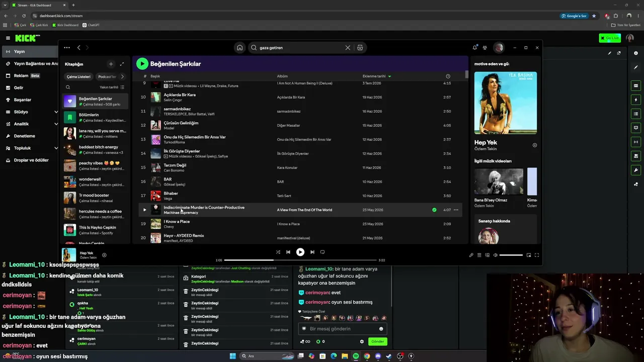This screenshot has width=644, height=362.
Task: Open Denetleme in the Kick sidebar
Action: (29, 136)
